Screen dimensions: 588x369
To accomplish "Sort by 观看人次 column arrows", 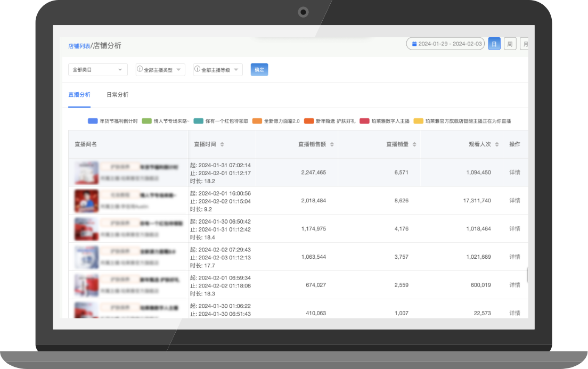I will [497, 144].
